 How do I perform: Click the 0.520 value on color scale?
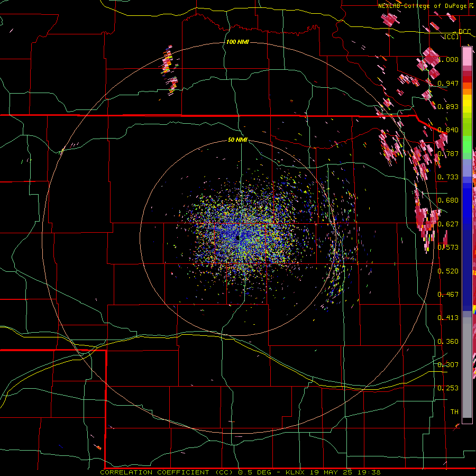pyautogui.click(x=448, y=271)
